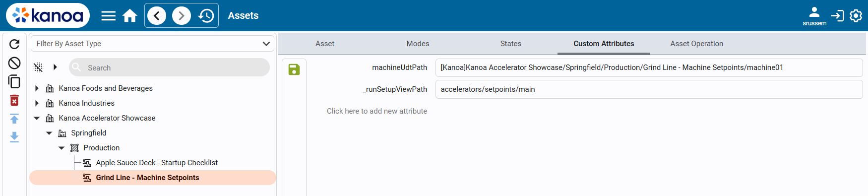Click the Kanoa Foods and Beverages enterprise icon
This screenshot has width=868, height=196.
pyautogui.click(x=50, y=88)
